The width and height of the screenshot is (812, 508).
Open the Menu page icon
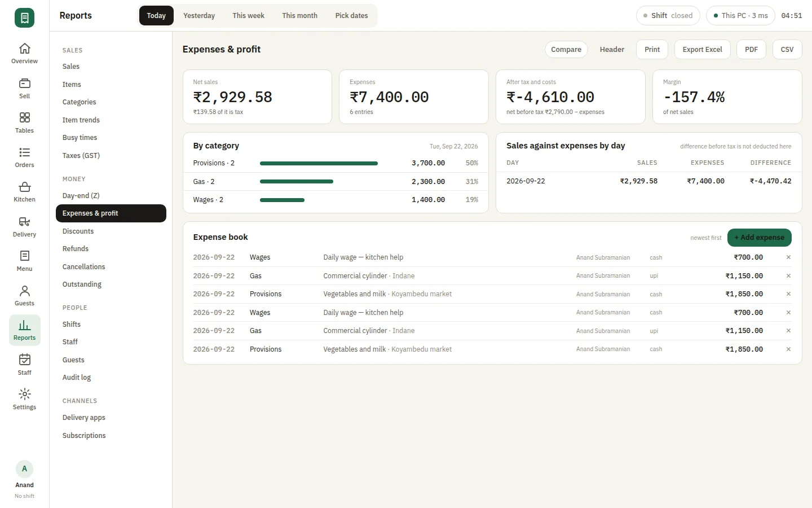tap(24, 261)
